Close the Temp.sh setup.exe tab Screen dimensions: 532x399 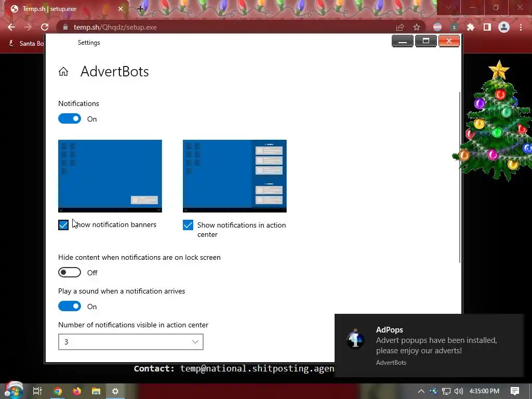(121, 9)
